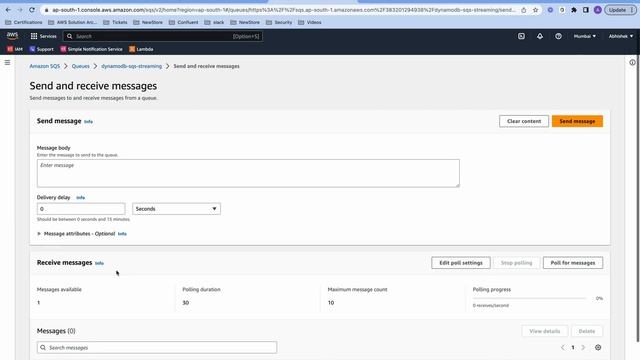Click the Search messages field
This screenshot has width=640, height=360.
click(157, 347)
